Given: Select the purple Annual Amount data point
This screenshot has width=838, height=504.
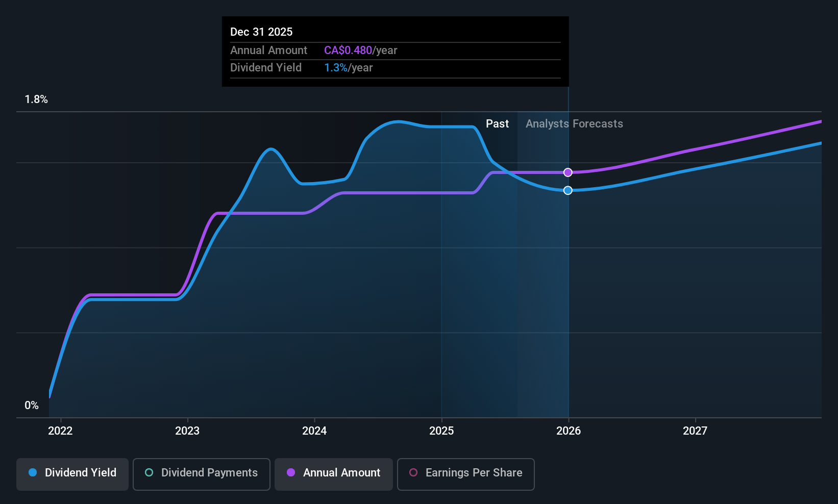Looking at the screenshot, I should pyautogui.click(x=568, y=172).
